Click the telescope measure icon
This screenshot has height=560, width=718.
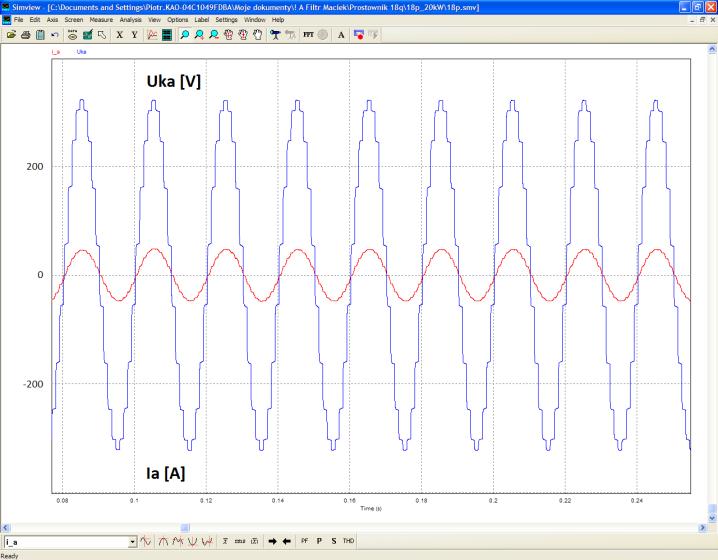coord(275,34)
